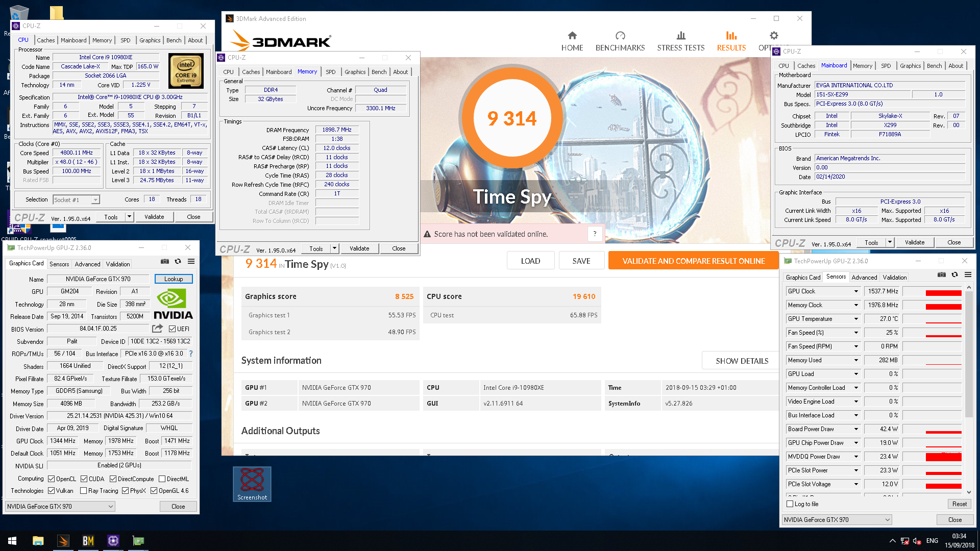
Task: Switch to SPD tab in CPU-Z Memory window
Action: [x=331, y=72]
